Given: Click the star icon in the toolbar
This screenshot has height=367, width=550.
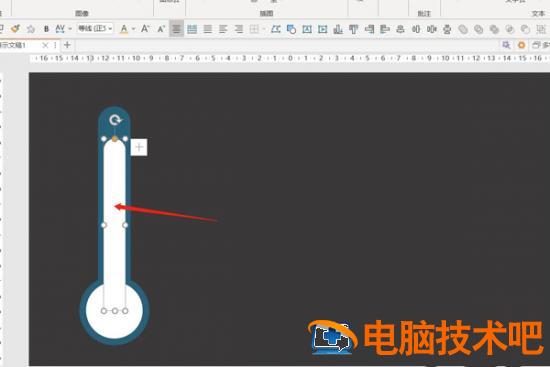Looking at the screenshot, I should [31, 29].
